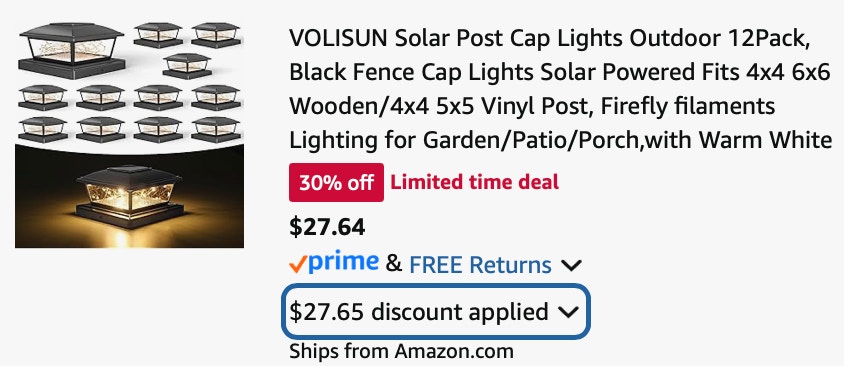This screenshot has height=366, width=844.
Task: Click the red 30% off badge
Action: tap(336, 182)
